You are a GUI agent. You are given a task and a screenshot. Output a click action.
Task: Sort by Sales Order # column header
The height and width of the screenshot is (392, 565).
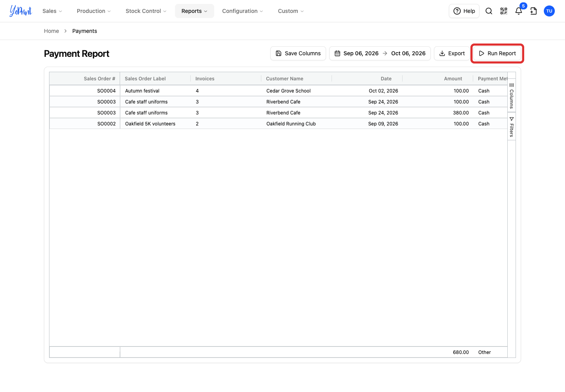click(x=85, y=78)
